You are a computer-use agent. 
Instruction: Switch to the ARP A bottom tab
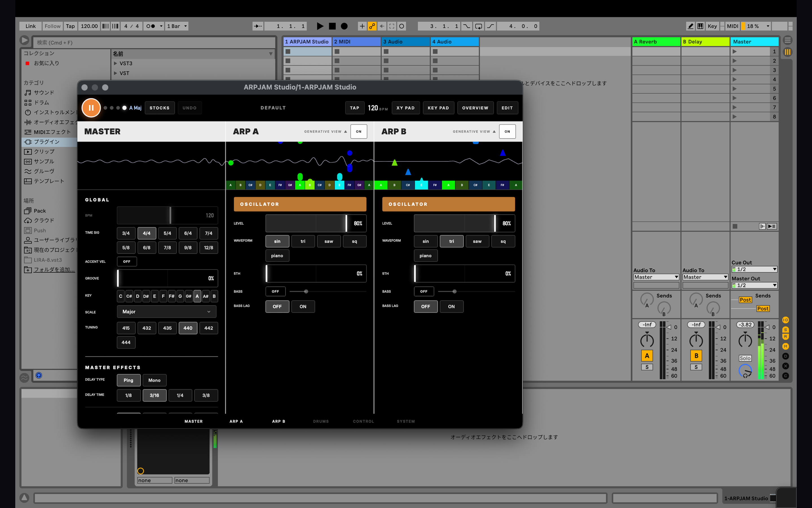pos(236,421)
